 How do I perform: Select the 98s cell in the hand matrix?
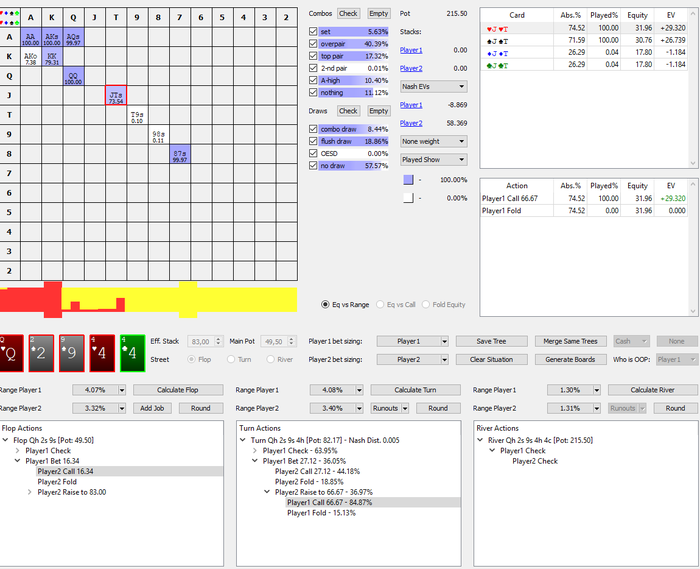point(158,135)
